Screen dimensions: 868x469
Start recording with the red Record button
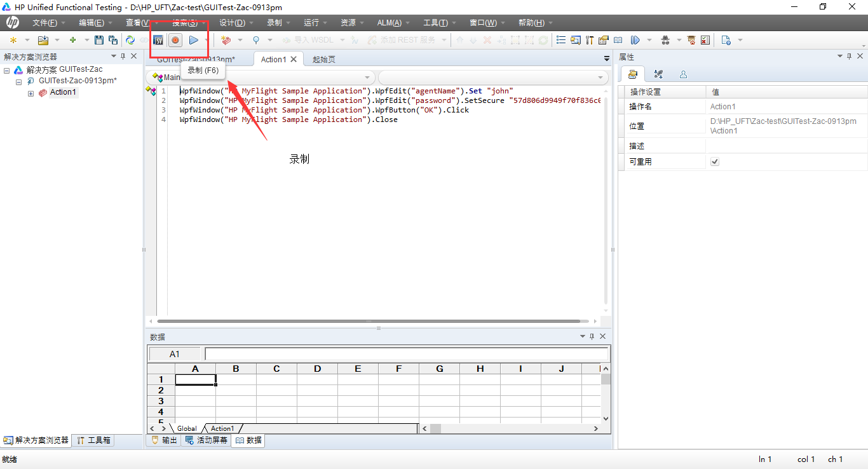tap(175, 40)
